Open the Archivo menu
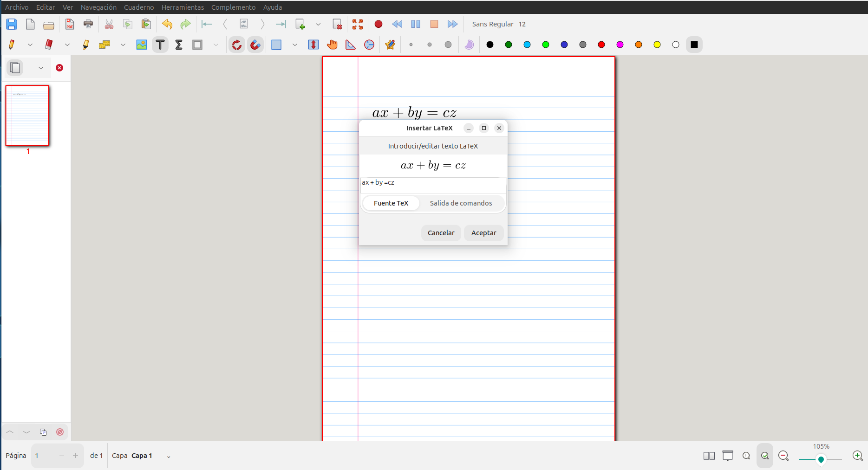Viewport: 868px width, 470px height. (17, 7)
